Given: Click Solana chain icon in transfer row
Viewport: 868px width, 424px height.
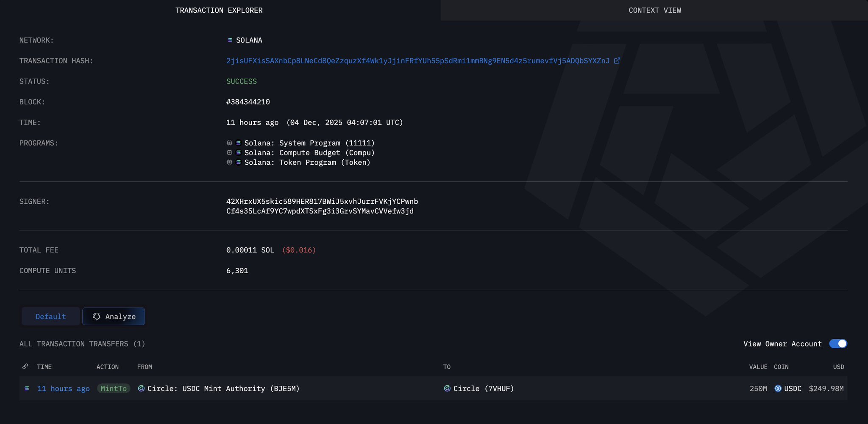Looking at the screenshot, I should pos(27,388).
